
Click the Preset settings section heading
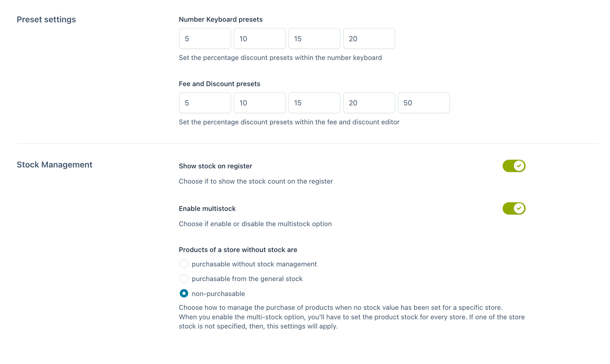46,20
